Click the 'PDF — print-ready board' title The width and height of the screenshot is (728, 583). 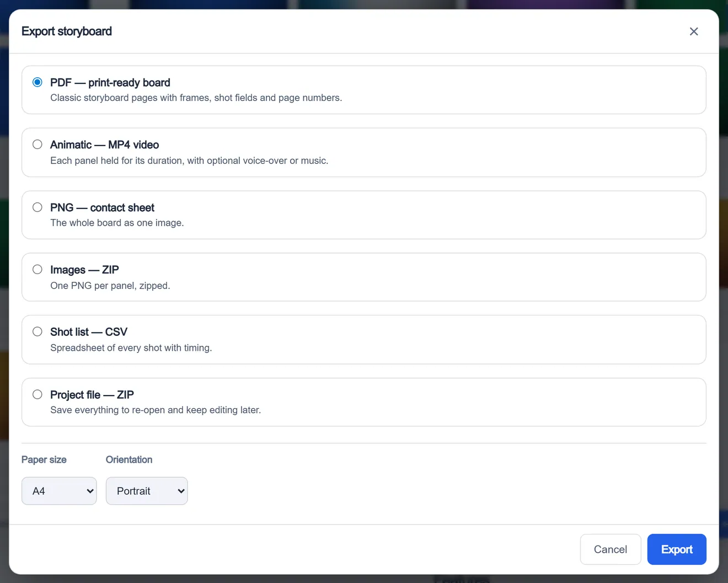pyautogui.click(x=110, y=82)
